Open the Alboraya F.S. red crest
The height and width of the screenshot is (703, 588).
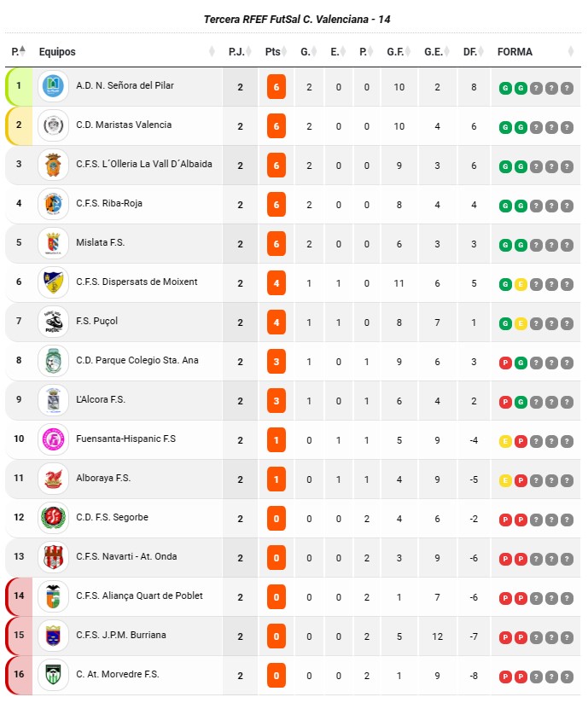(53, 479)
